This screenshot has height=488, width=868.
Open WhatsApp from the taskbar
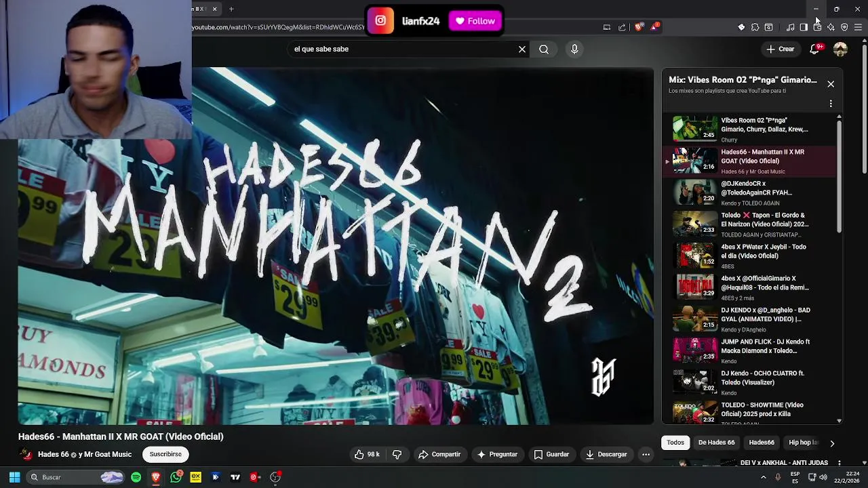[x=176, y=477]
